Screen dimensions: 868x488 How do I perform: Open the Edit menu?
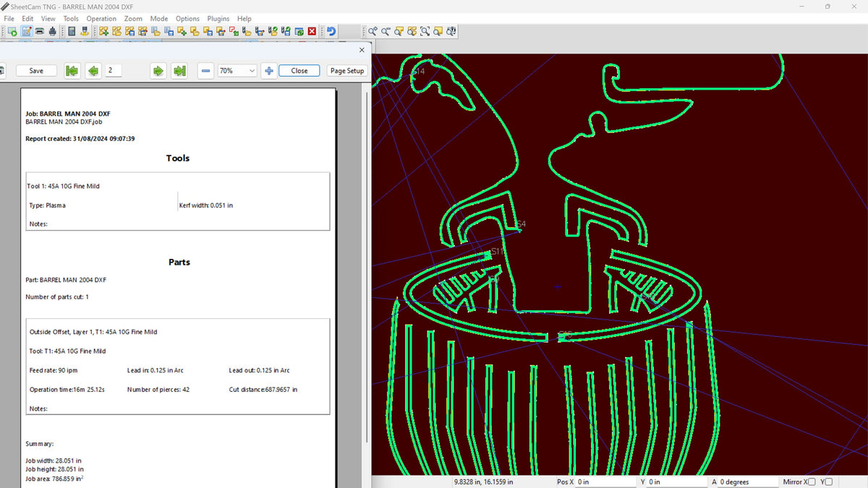coord(27,19)
